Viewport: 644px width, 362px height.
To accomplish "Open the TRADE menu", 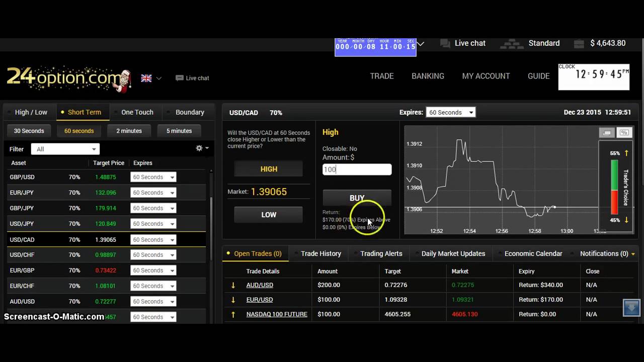I will [382, 76].
